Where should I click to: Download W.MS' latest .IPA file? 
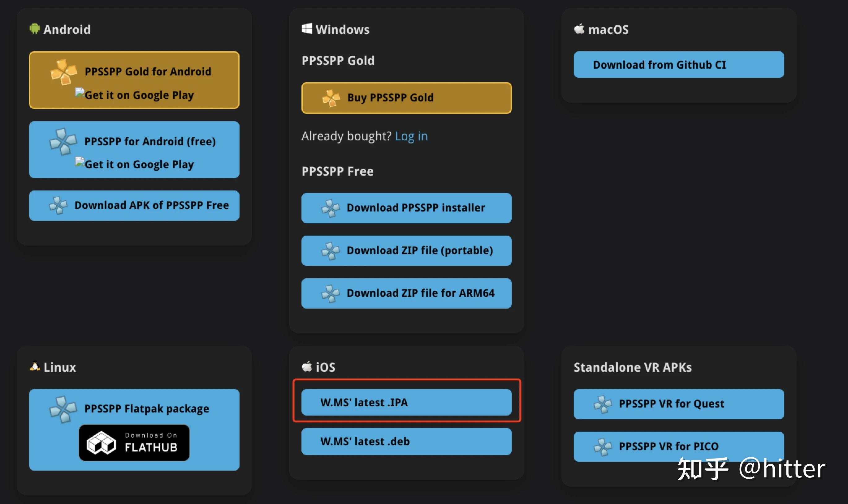click(406, 403)
